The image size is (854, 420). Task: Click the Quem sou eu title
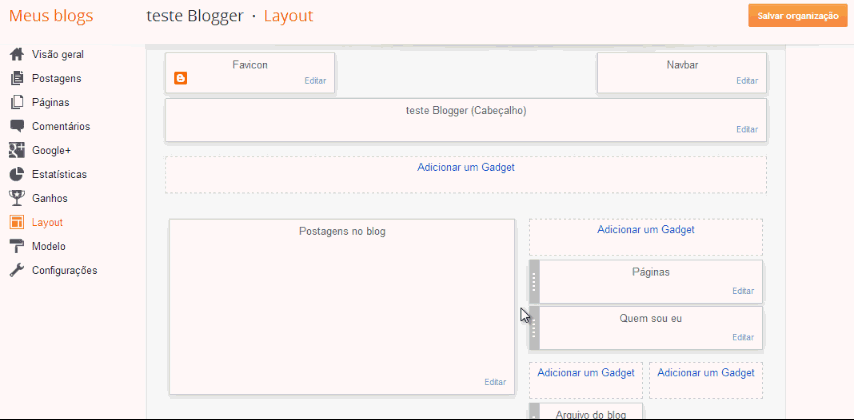pyautogui.click(x=651, y=318)
